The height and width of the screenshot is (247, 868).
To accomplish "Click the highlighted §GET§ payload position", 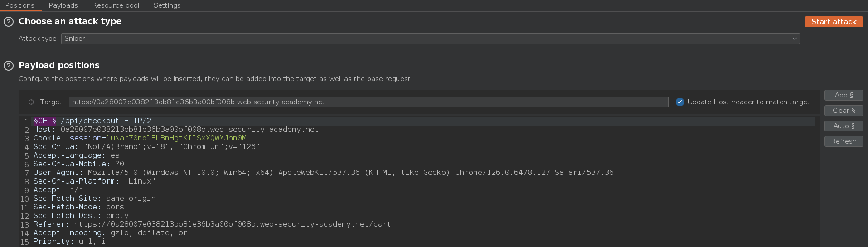I will coord(45,121).
